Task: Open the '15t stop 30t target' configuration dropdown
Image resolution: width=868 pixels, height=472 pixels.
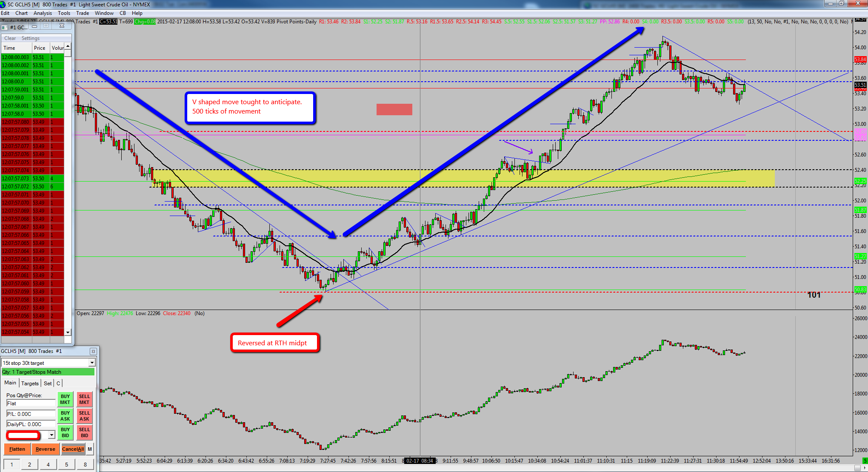Action: [92, 363]
